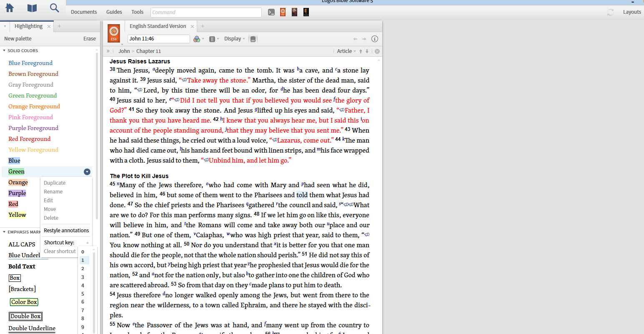Open the Search magnifier icon
The height and width of the screenshot is (334, 644).
pos(54,8)
